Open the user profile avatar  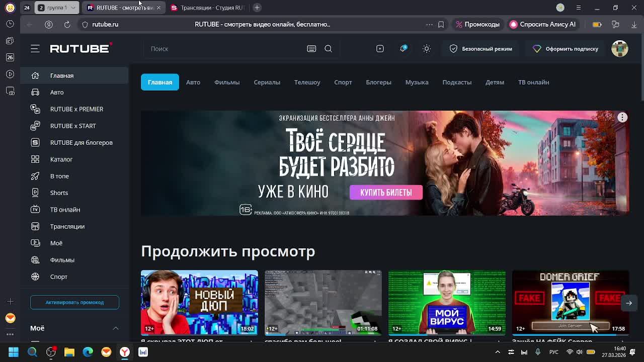[x=620, y=49]
